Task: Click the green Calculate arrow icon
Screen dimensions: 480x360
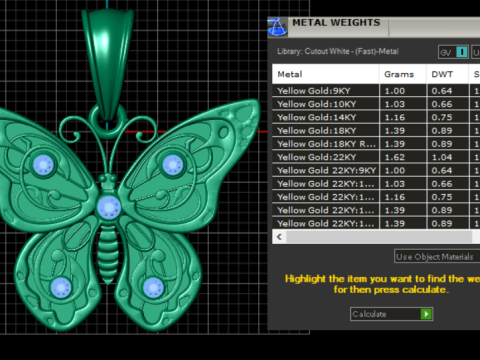Action: (426, 314)
